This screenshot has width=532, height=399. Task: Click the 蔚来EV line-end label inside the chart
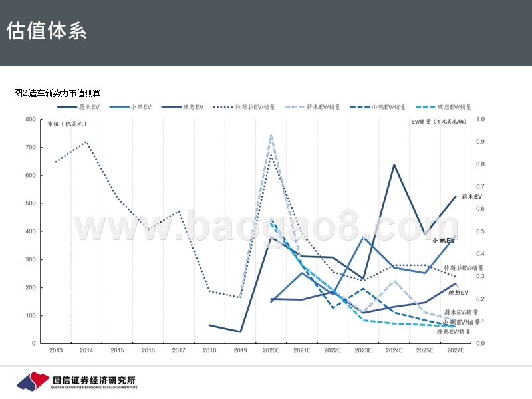coord(471,197)
